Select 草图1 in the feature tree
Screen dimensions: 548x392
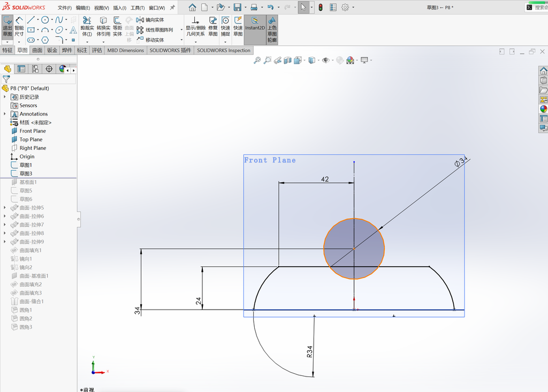(x=26, y=165)
